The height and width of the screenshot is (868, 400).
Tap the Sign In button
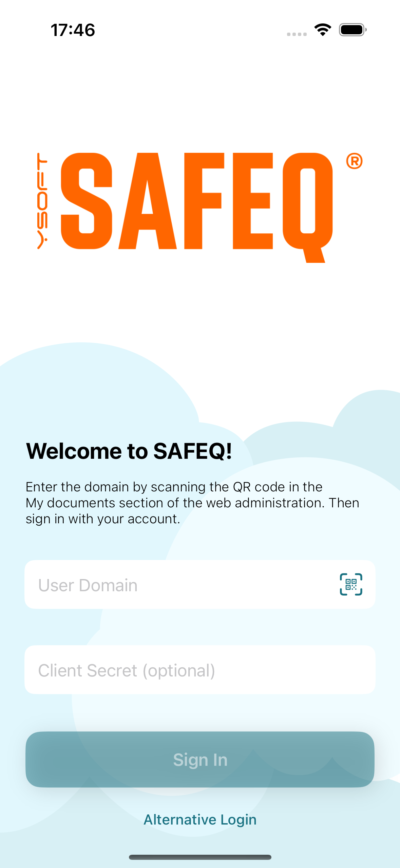pyautogui.click(x=200, y=759)
